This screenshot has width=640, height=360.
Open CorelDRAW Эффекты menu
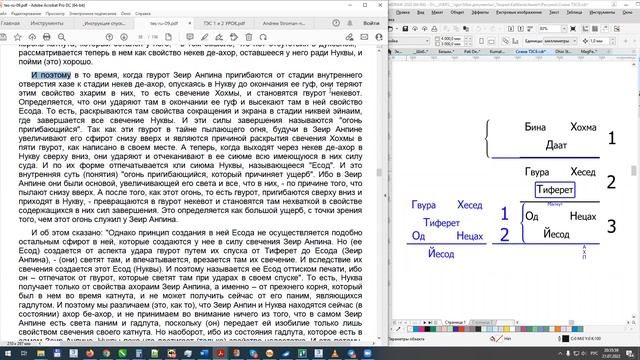click(x=480, y=13)
